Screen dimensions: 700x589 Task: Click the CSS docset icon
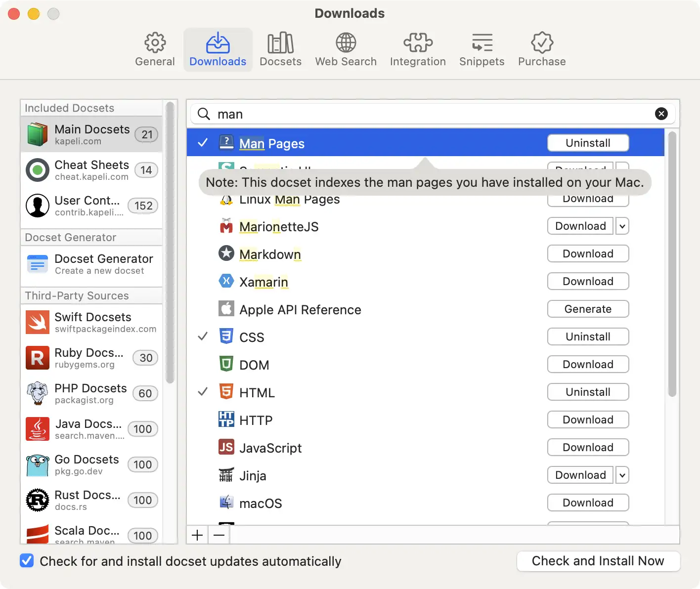point(226,337)
